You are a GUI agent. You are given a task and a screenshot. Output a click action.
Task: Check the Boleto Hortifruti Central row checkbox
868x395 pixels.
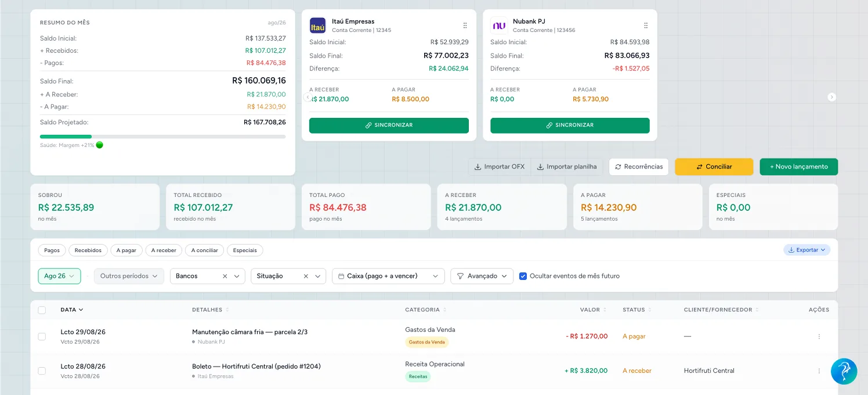(42, 371)
